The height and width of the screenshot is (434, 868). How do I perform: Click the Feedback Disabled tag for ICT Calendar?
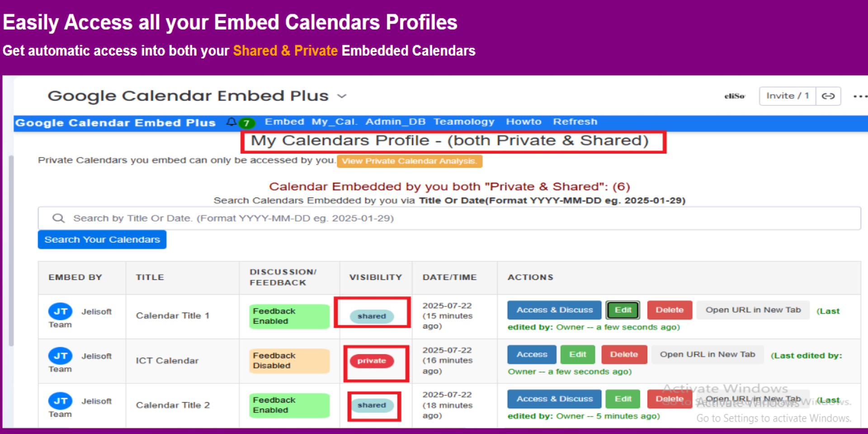(289, 361)
